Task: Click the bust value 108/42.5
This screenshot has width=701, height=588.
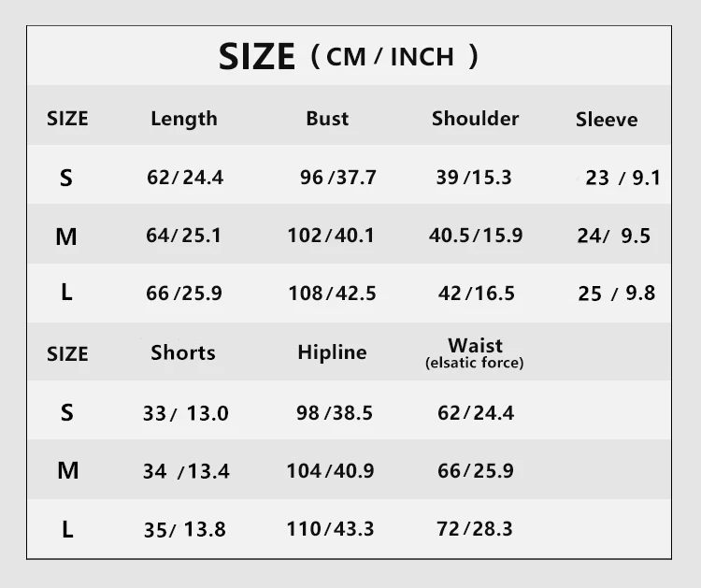Action: pyautogui.click(x=332, y=294)
